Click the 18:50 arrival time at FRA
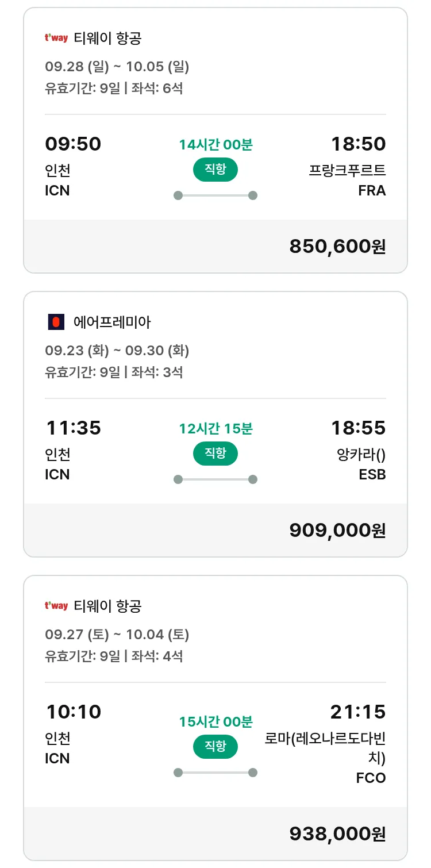This screenshot has height=868, width=431. click(x=358, y=144)
